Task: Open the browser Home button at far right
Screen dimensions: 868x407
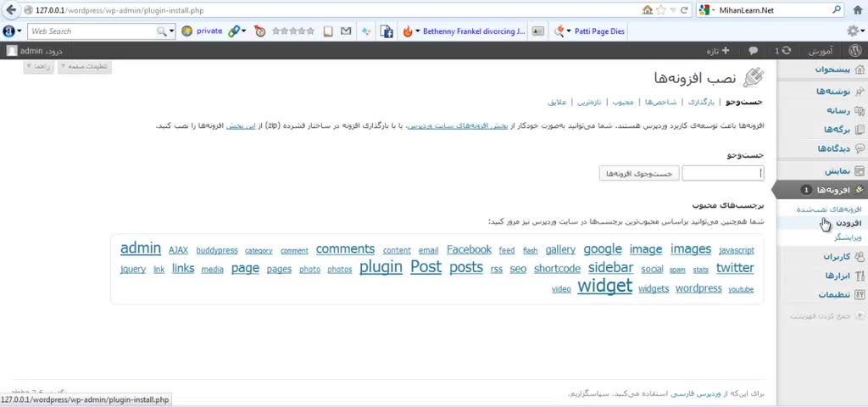Action: coord(857,10)
